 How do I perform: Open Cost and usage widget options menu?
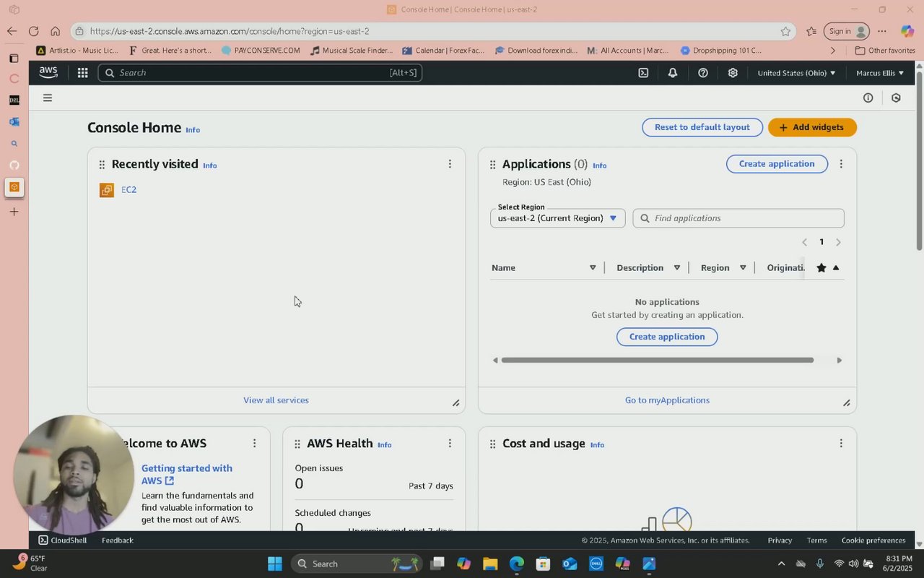pos(841,443)
